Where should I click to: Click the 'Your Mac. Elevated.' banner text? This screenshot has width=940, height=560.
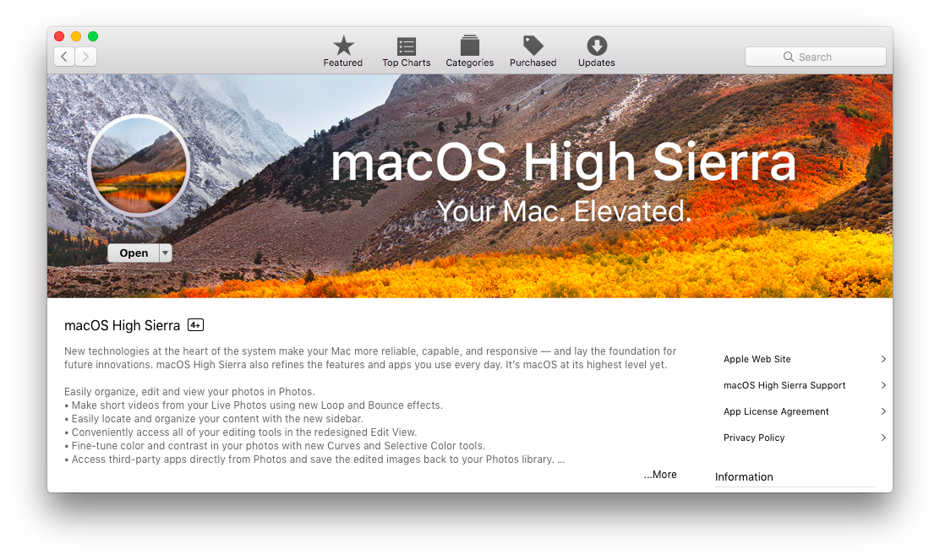click(x=564, y=211)
